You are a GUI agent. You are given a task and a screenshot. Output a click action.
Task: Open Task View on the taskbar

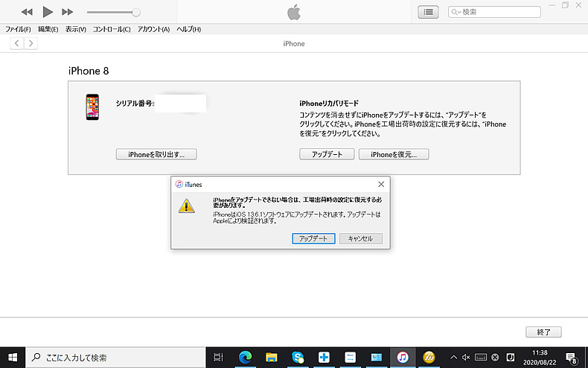coord(218,357)
